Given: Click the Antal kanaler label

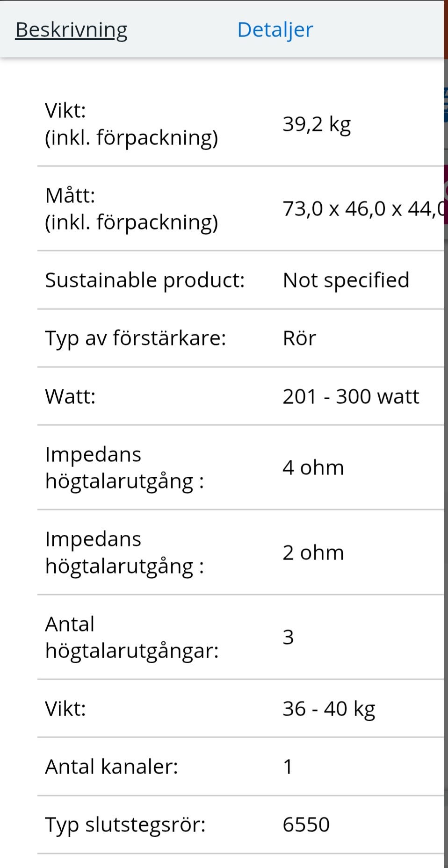Looking at the screenshot, I should click(111, 767).
